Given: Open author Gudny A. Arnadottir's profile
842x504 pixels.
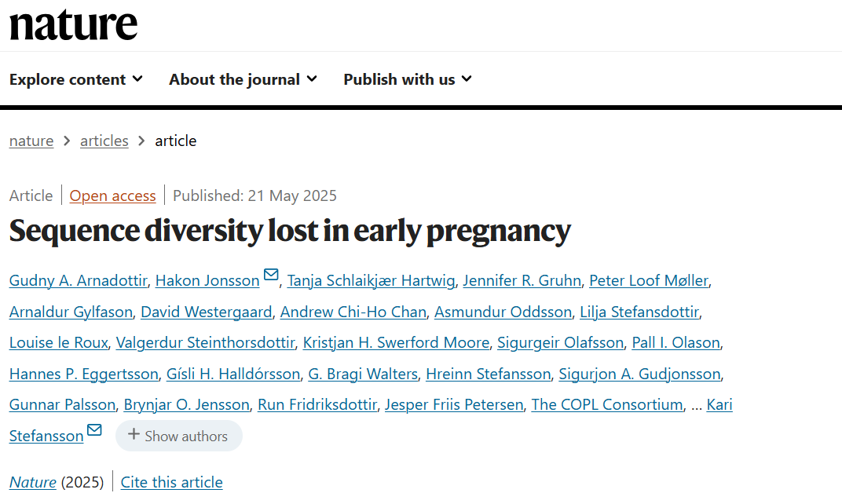Looking at the screenshot, I should pyautogui.click(x=78, y=280).
